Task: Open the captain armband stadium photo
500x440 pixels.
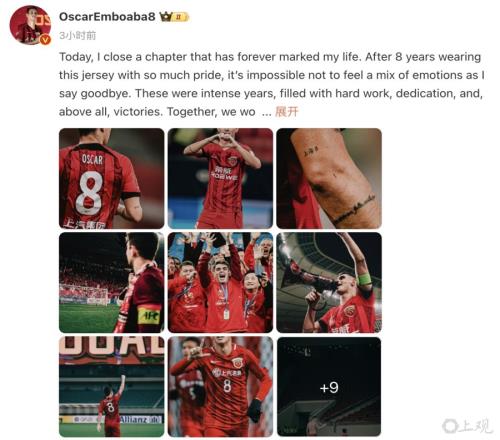Action: tap(112, 283)
